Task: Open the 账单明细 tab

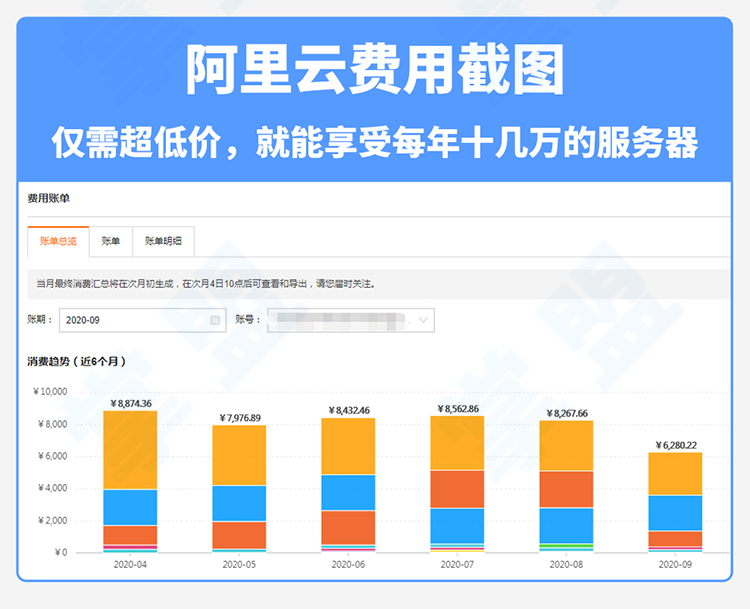Action: pyautogui.click(x=163, y=241)
